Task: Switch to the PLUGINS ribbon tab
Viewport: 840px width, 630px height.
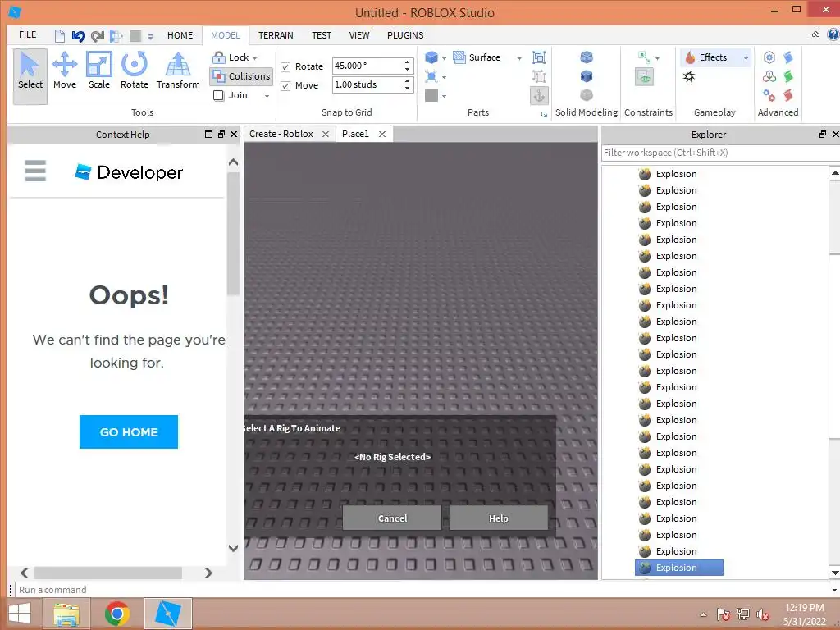Action: [x=405, y=35]
